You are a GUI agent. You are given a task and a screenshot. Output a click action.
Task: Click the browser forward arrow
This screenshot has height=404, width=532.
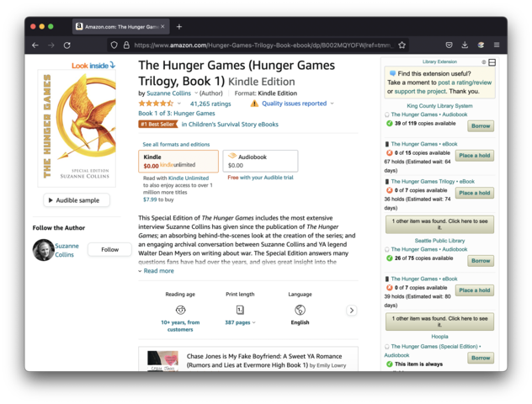point(51,45)
